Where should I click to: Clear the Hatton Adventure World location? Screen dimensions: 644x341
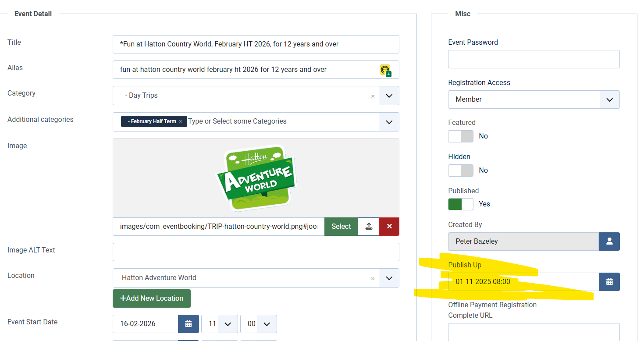(x=373, y=278)
